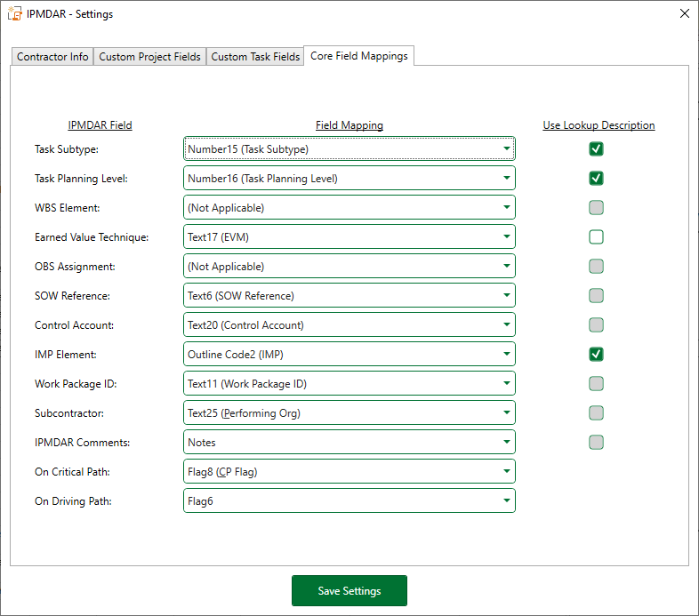Expand the On Critical Path dropdown
Viewport: 699px width, 616px height.
coord(349,472)
